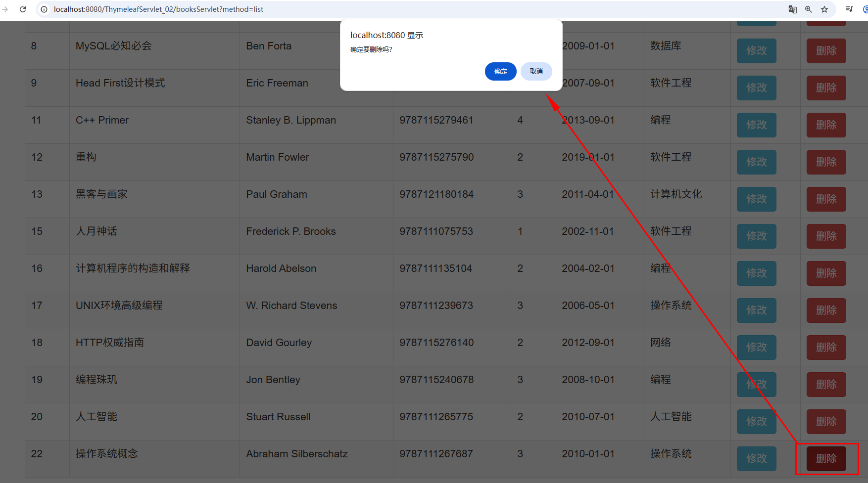
Task: Reload the page with the refresh icon
Action: pos(23,9)
